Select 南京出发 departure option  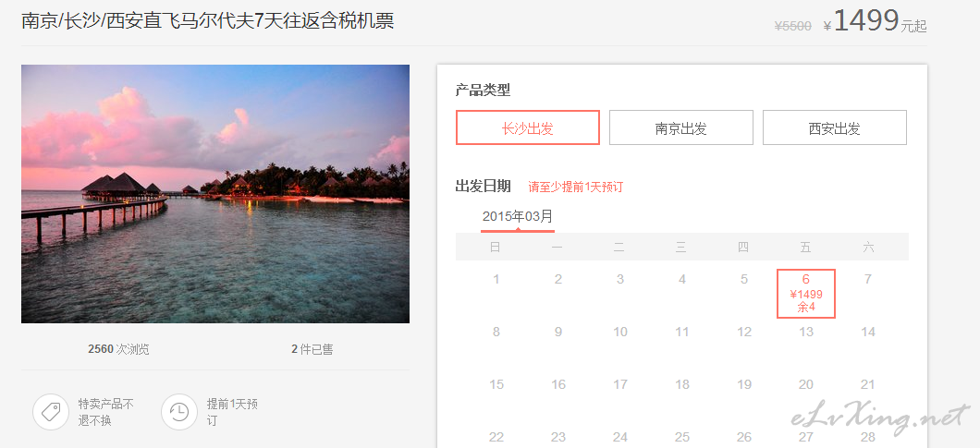pos(680,127)
